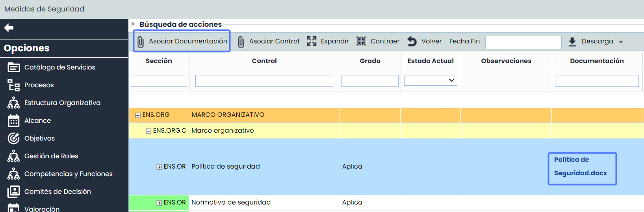The image size is (644, 212).
Task: Expand the Búsqueda de acciones panel
Action: (x=133, y=24)
